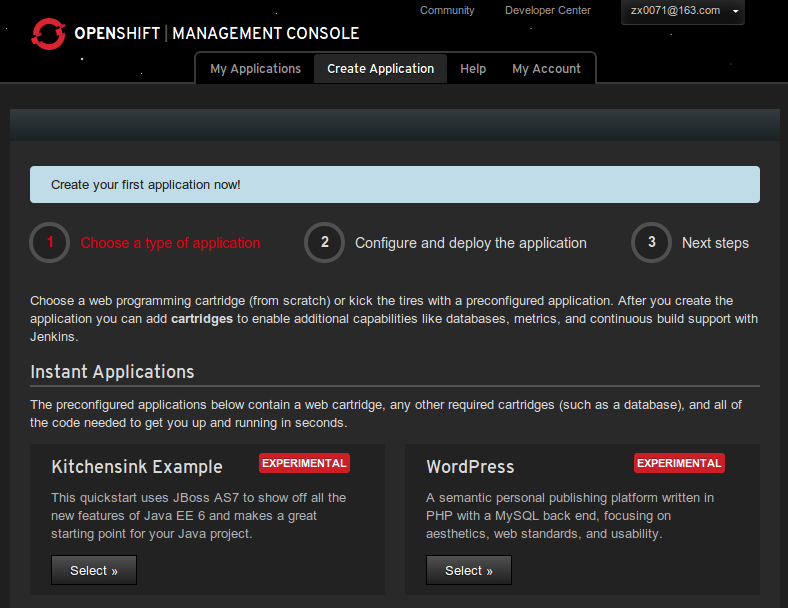The image size is (788, 608).
Task: Switch to the Create Application tab
Action: tap(380, 68)
